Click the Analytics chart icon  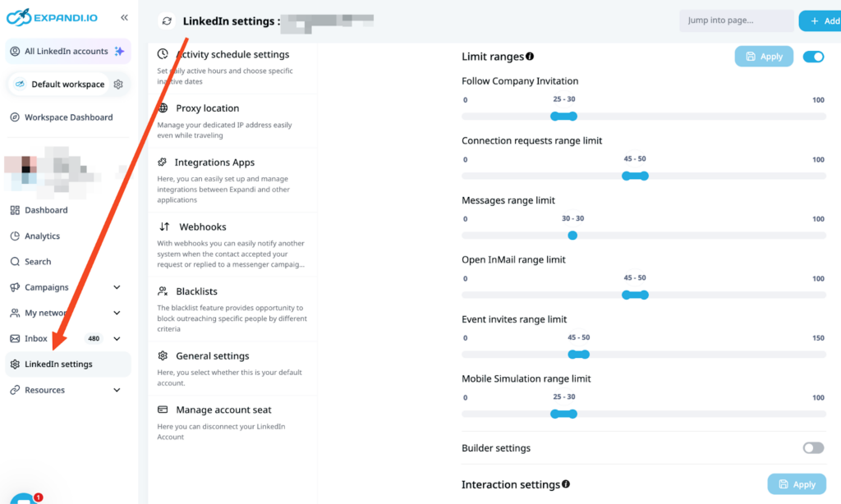15,236
